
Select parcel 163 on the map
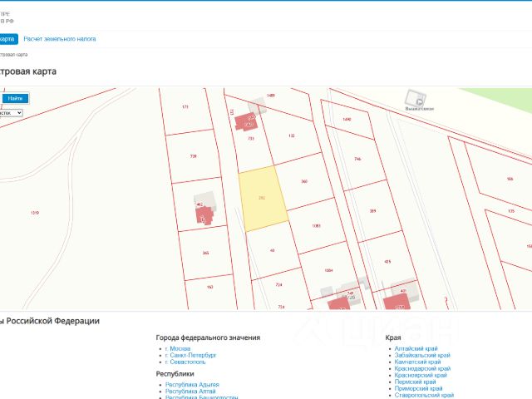click(210, 287)
